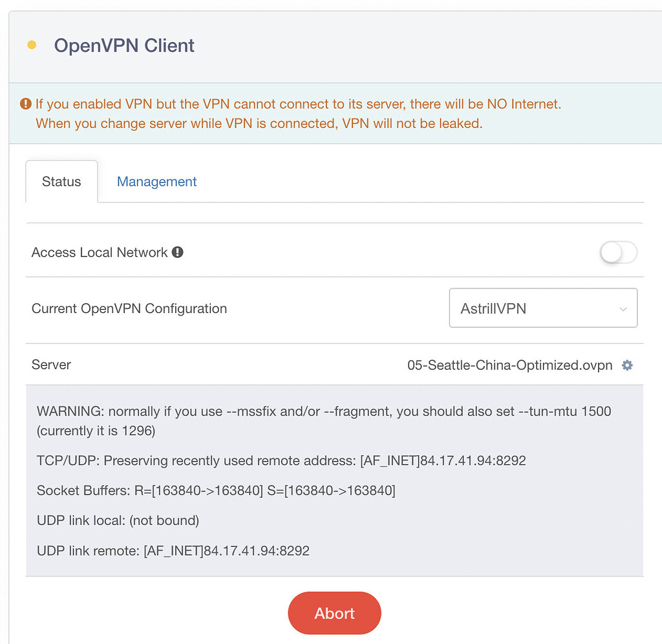Click the NO Internet warning banner text
Image resolution: width=662 pixels, height=644 pixels.
(x=298, y=103)
